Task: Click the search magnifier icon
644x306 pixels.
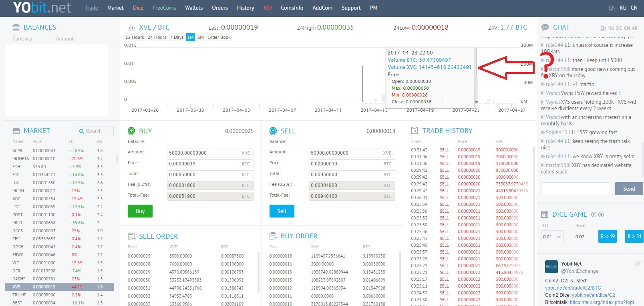Action: pos(82,131)
